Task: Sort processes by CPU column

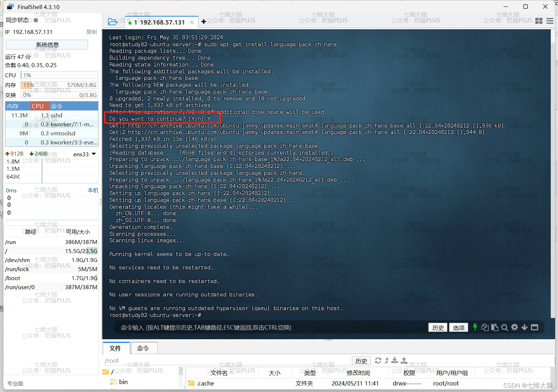Action: (x=39, y=106)
